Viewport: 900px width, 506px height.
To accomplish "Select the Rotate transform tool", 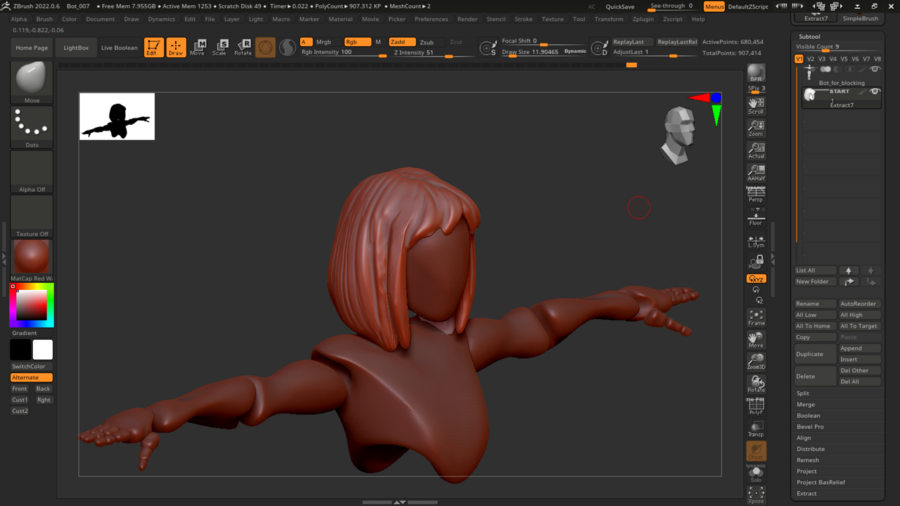I will [x=242, y=47].
